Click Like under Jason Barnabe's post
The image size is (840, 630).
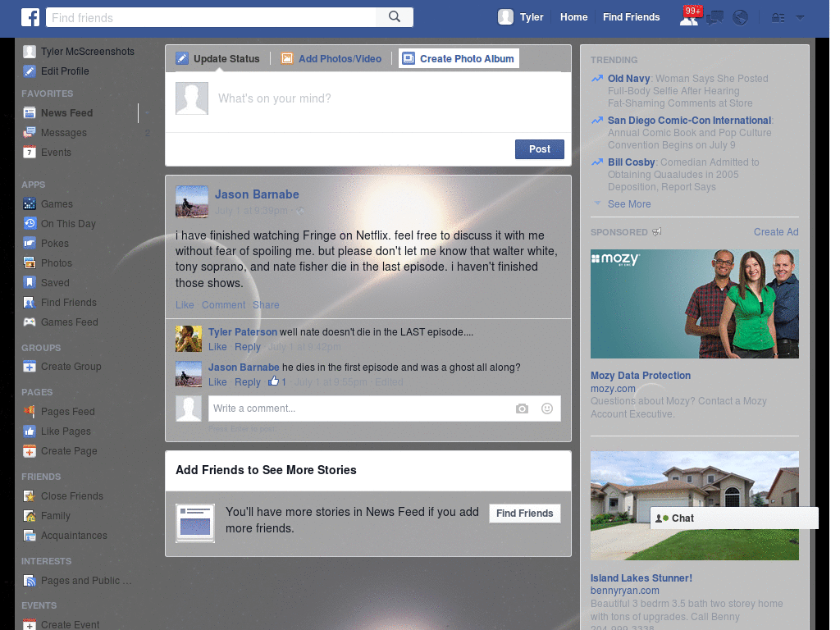pos(185,305)
